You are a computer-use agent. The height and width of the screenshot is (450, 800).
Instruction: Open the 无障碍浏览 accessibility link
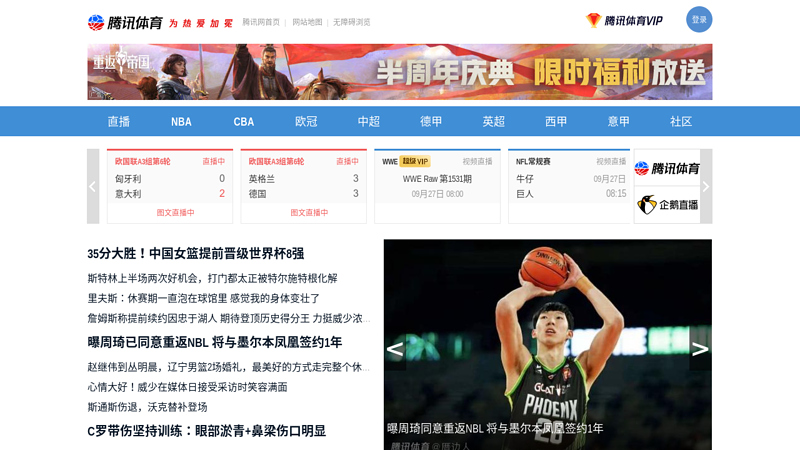352,22
